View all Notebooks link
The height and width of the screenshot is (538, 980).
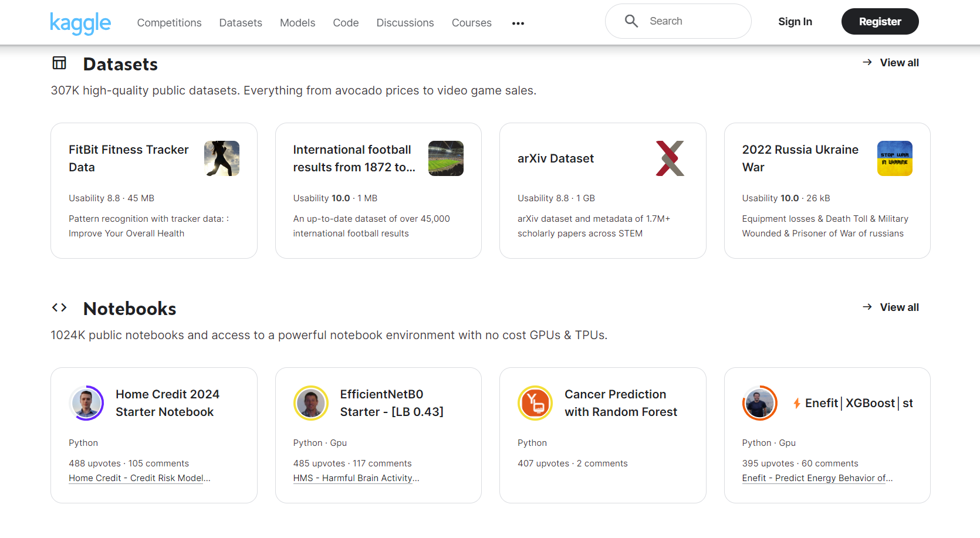891,307
